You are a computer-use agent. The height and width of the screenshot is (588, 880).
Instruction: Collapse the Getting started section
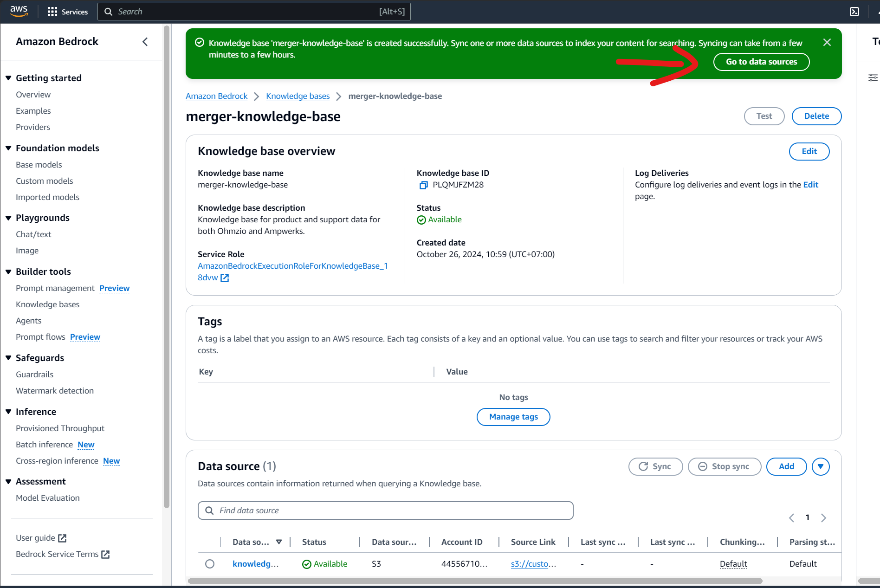point(8,78)
